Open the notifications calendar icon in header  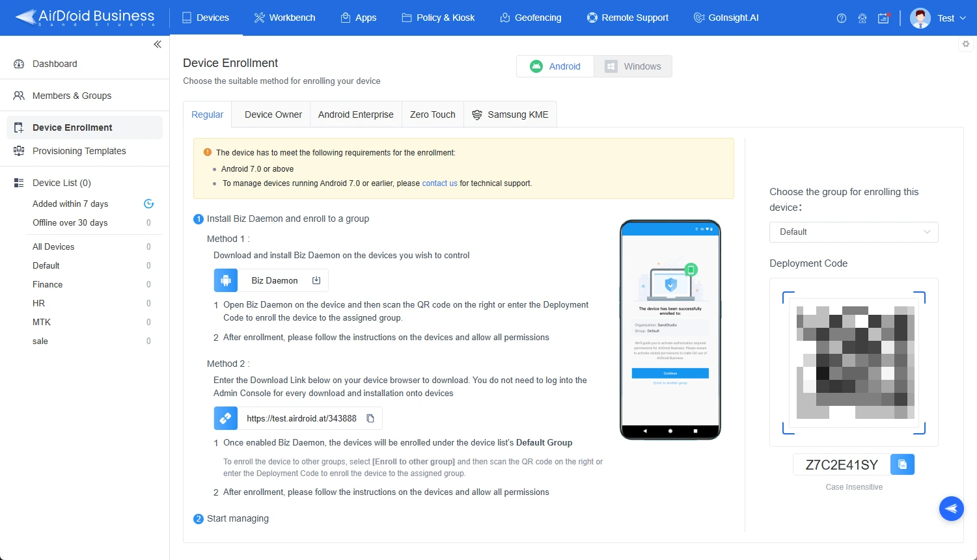click(x=883, y=18)
